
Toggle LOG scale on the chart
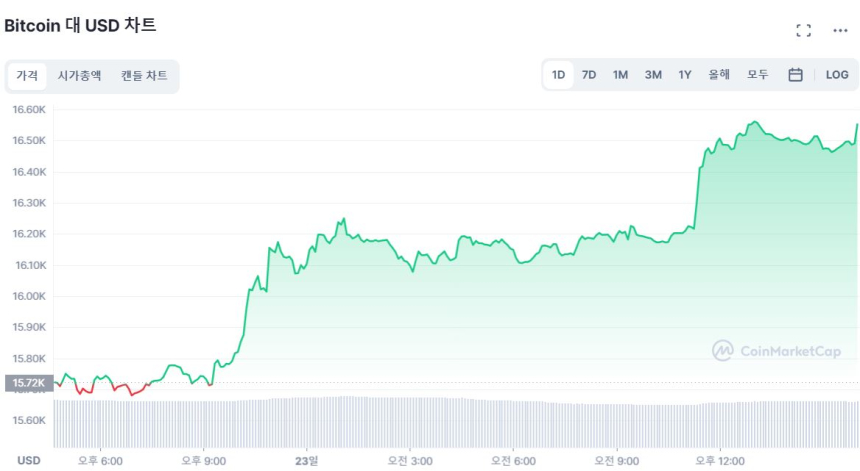837,75
